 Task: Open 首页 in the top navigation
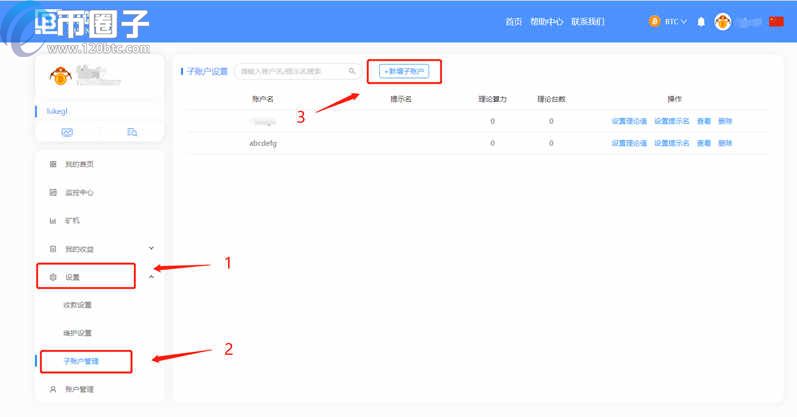click(x=513, y=21)
